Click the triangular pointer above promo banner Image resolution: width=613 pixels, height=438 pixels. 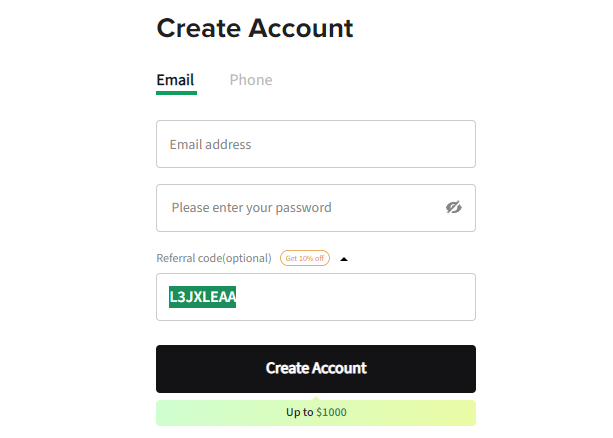click(x=316, y=398)
